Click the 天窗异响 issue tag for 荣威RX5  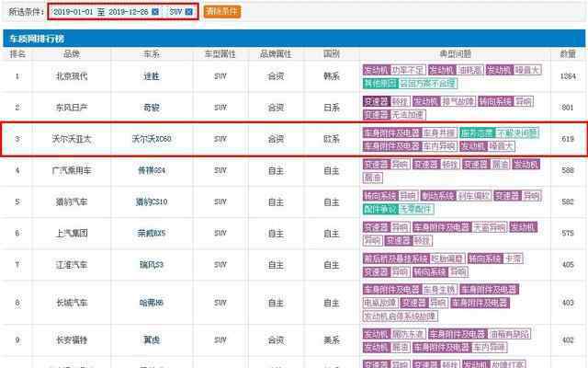(490, 227)
